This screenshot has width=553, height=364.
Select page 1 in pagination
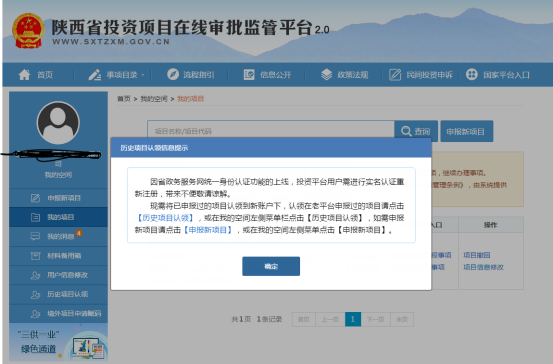(353, 319)
